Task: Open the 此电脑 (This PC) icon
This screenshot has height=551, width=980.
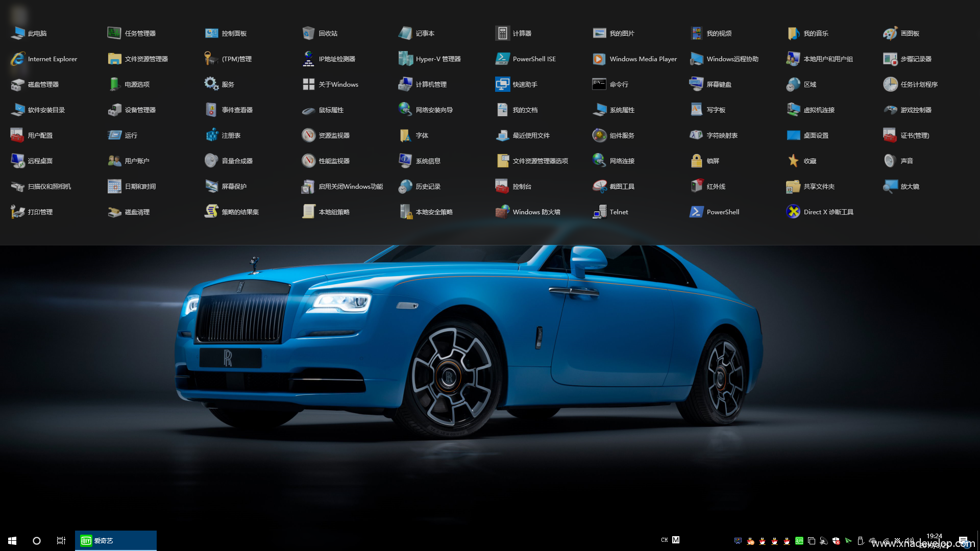Action: coord(18,33)
